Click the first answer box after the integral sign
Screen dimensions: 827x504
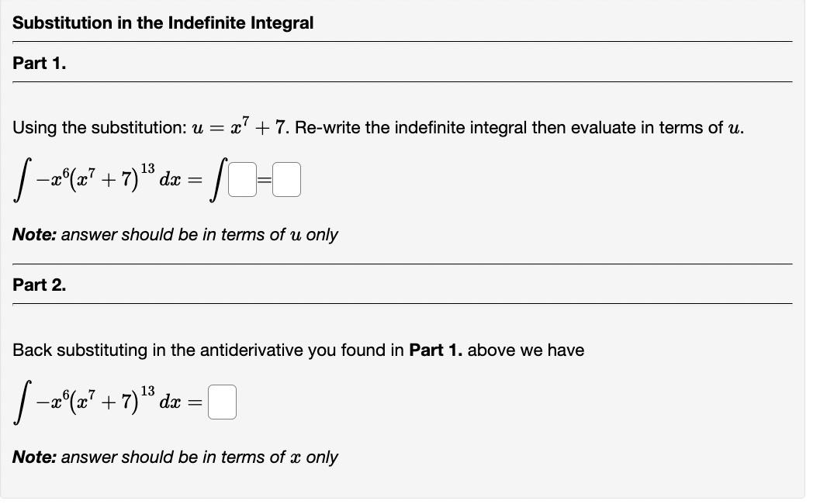[x=242, y=178]
